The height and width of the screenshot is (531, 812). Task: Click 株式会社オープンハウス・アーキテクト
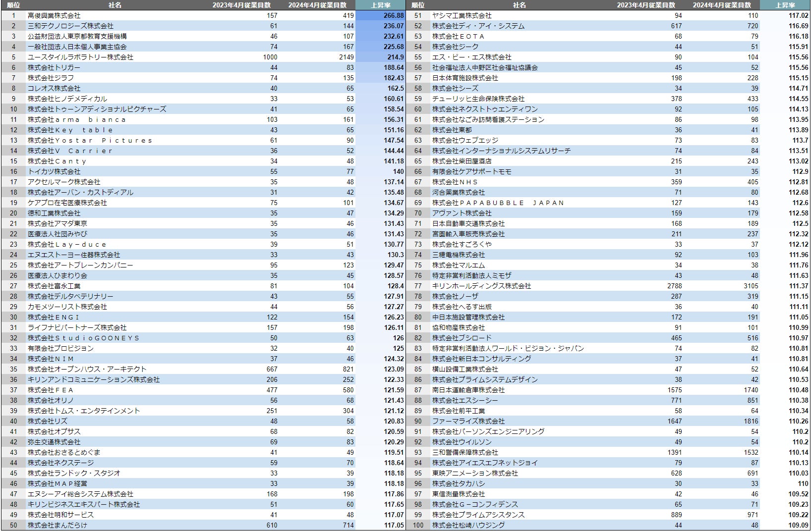[x=87, y=369]
